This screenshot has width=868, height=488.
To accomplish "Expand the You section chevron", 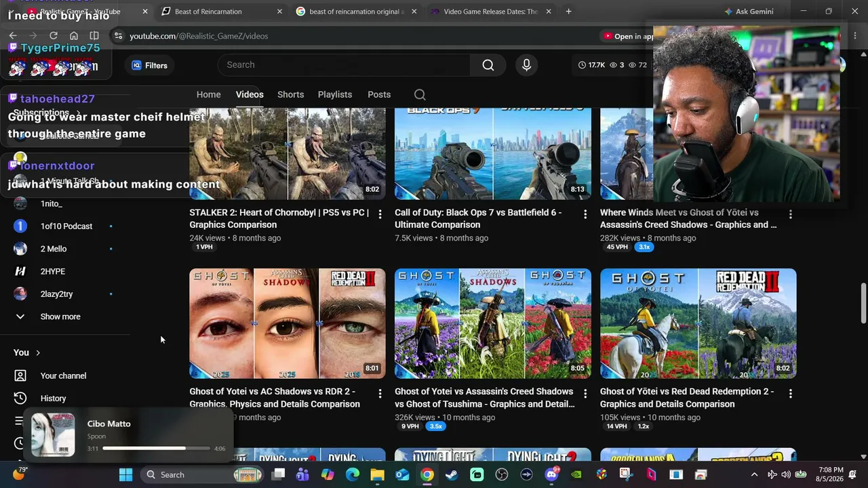I will [x=38, y=353].
